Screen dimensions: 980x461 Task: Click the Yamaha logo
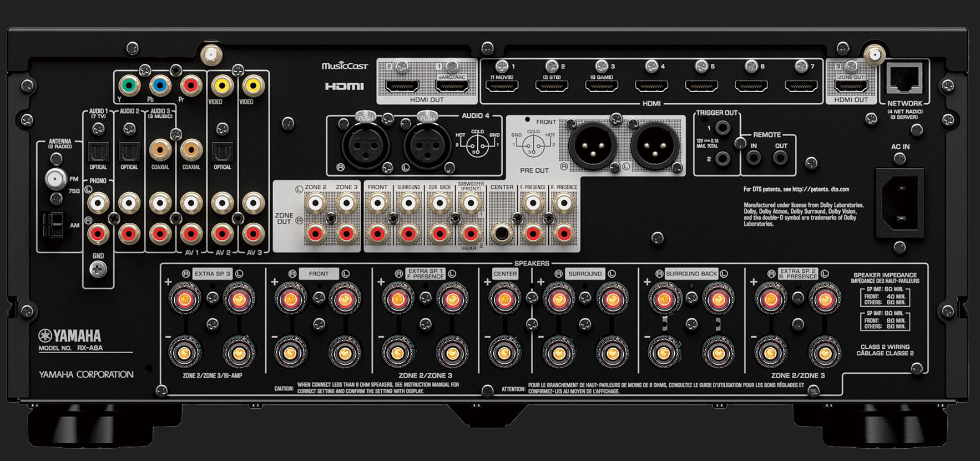(x=70, y=335)
